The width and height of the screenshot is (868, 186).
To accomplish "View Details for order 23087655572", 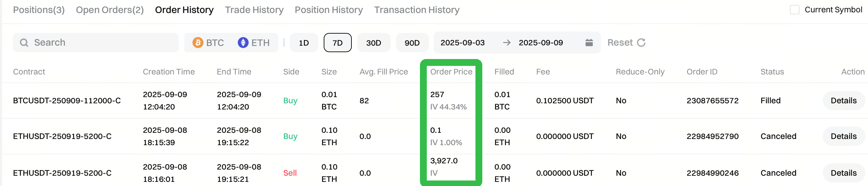I will [x=843, y=101].
